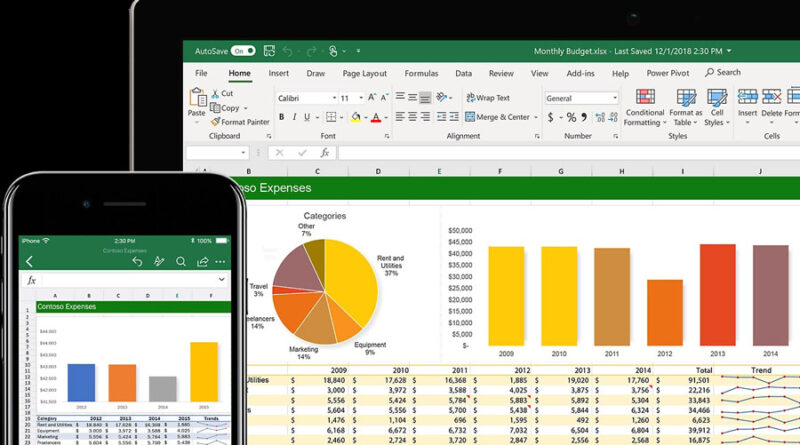The image size is (800, 445).
Task: Switch to the Formulas ribbon tab
Action: pyautogui.click(x=421, y=73)
